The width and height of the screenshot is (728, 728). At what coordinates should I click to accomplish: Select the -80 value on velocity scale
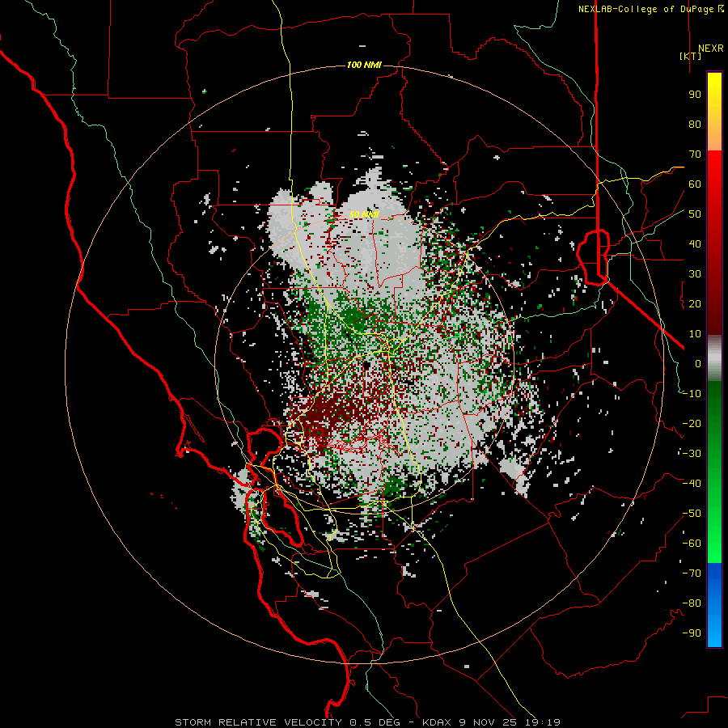pos(692,603)
